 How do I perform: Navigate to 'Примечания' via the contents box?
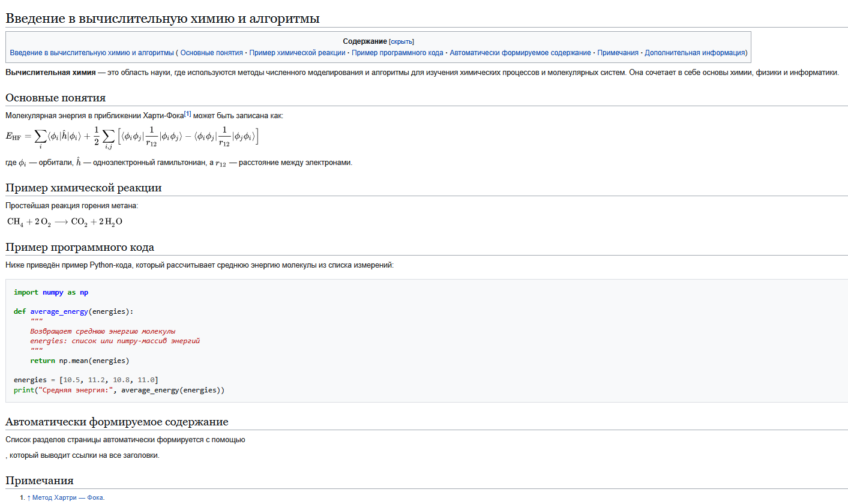(618, 53)
